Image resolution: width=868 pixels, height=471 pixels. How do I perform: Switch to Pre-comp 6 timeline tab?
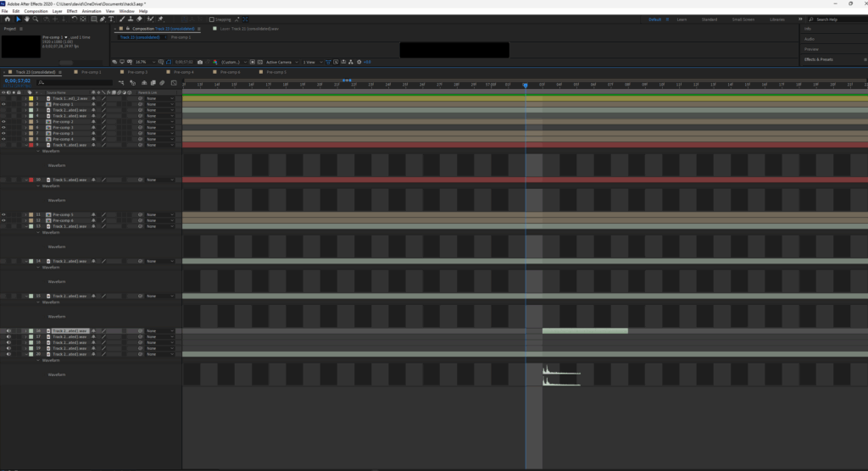coord(230,72)
